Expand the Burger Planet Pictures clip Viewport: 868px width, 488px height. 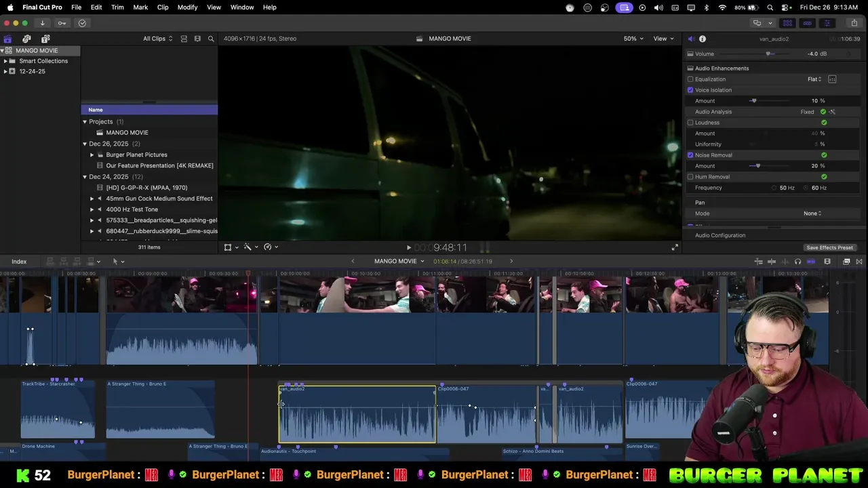coord(92,155)
